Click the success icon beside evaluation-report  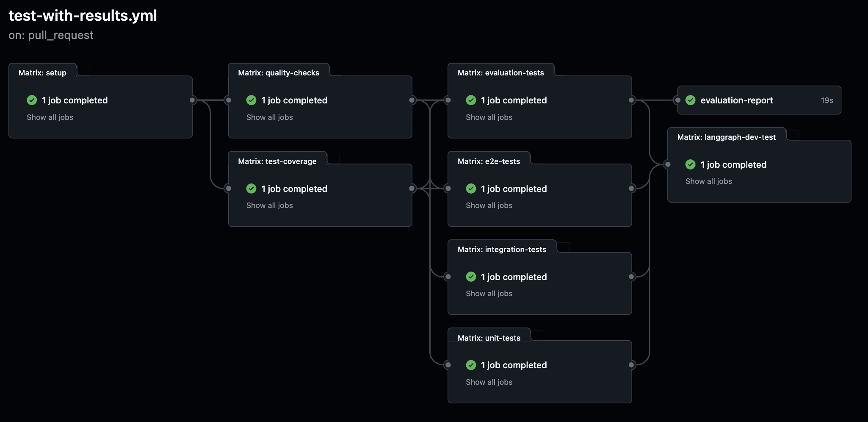(x=690, y=100)
